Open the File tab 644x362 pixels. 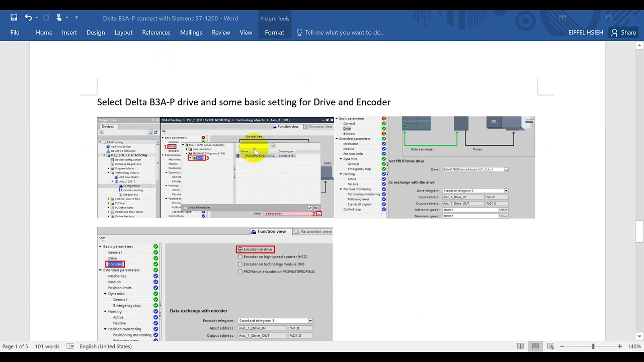pyautogui.click(x=15, y=32)
